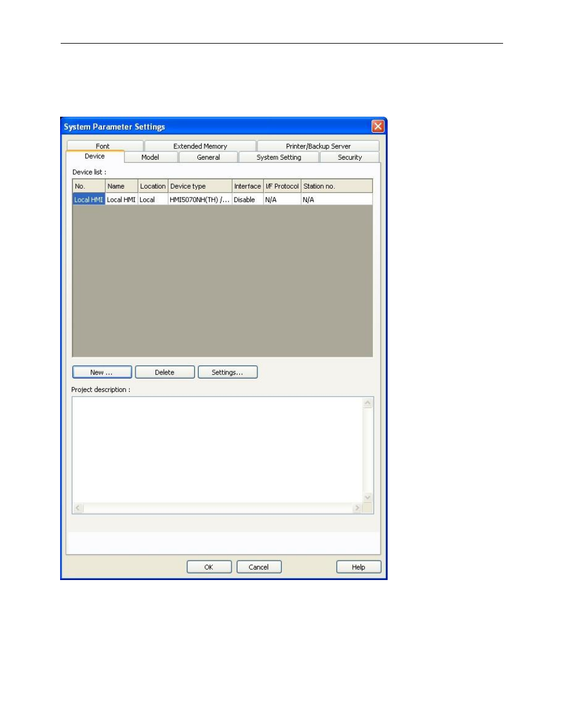
Task: Click the Location column header
Action: coord(153,186)
